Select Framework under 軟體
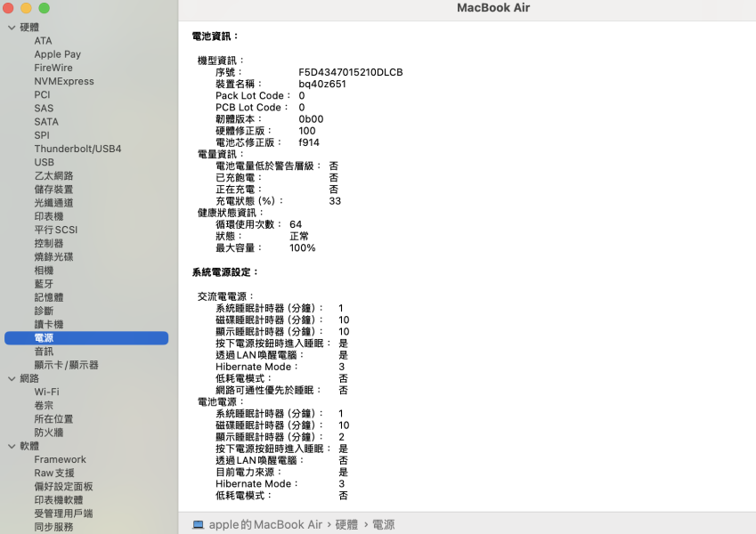This screenshot has width=756, height=534. (60, 459)
